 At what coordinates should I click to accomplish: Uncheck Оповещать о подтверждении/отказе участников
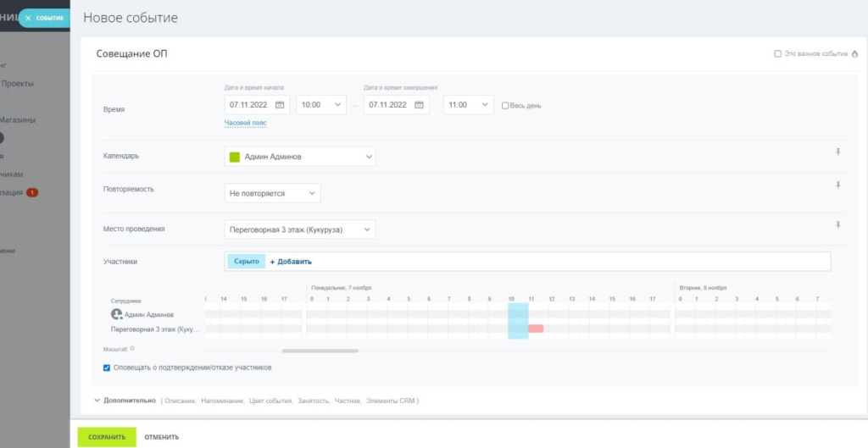tap(107, 368)
